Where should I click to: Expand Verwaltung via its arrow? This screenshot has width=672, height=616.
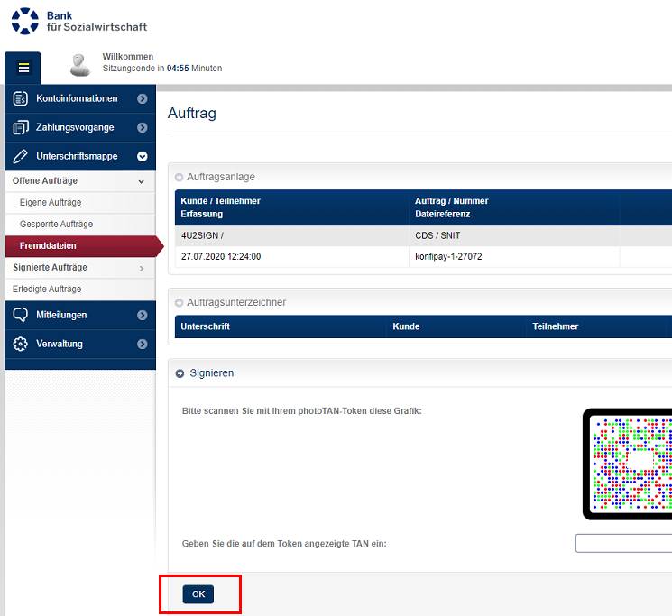(143, 344)
